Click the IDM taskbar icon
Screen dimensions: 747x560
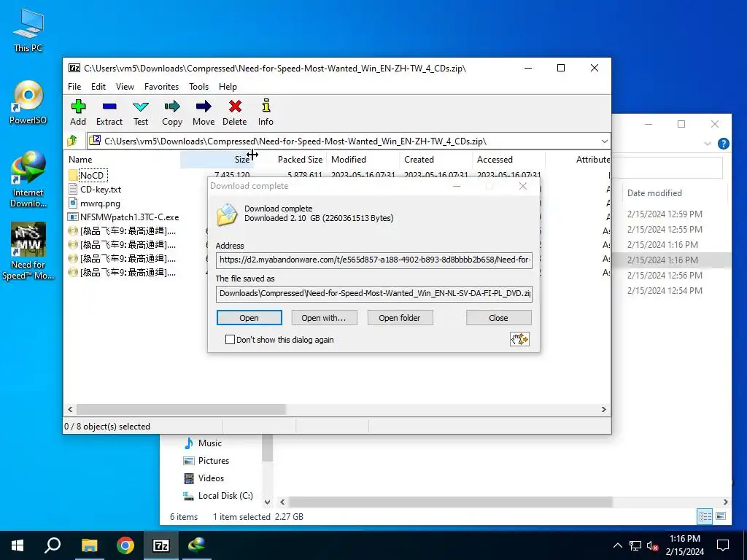pyautogui.click(x=196, y=545)
